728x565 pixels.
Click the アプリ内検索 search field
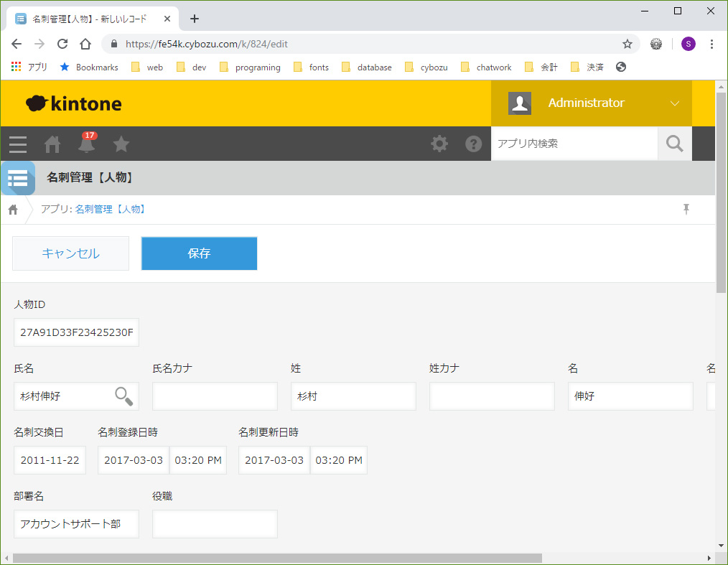pyautogui.click(x=574, y=144)
